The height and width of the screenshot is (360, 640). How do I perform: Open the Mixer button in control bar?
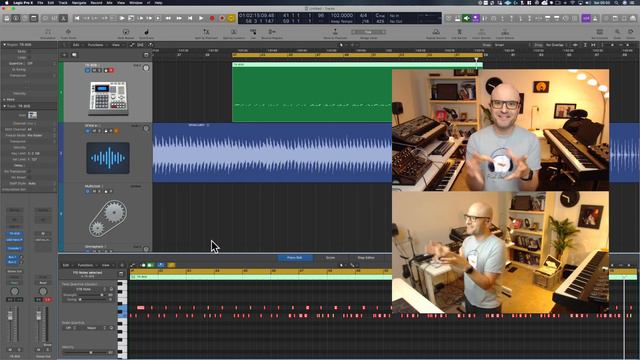click(x=54, y=18)
